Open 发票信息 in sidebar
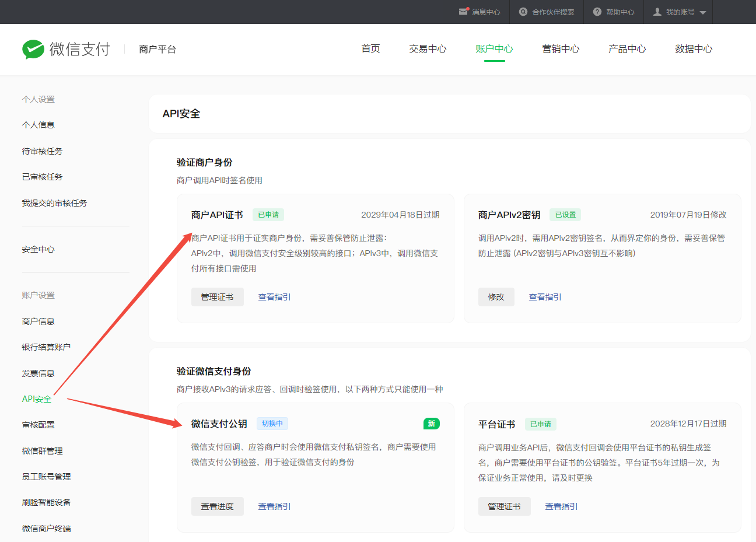Screen dimensions: 756x542 [x=38, y=373]
